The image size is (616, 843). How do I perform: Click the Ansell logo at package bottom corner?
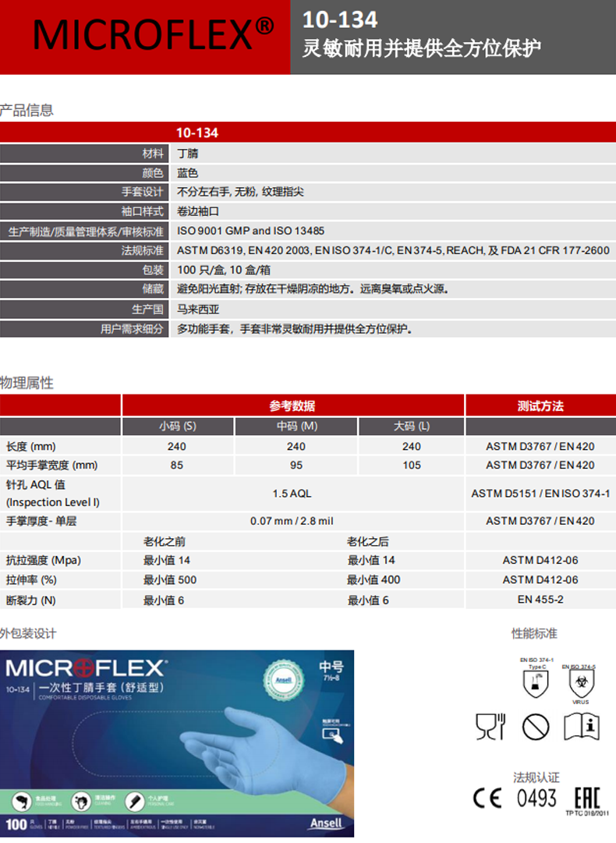(326, 823)
